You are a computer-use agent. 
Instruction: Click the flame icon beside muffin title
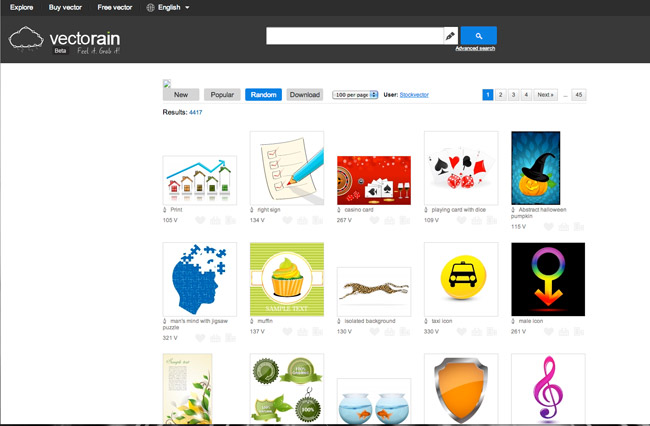pyautogui.click(x=252, y=321)
